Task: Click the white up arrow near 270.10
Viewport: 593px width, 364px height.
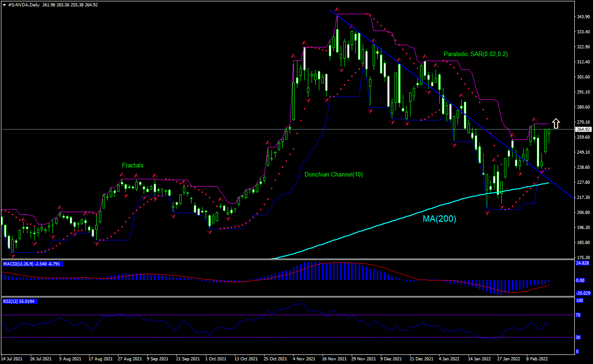Action: click(x=556, y=123)
